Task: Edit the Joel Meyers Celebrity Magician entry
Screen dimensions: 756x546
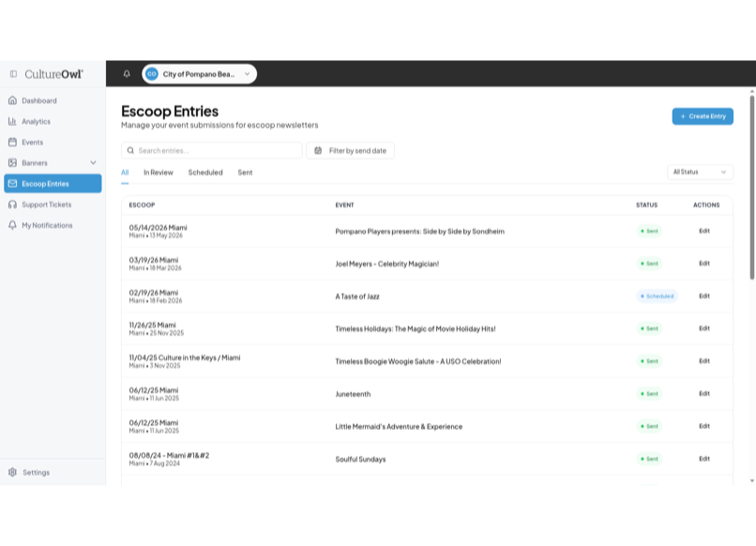Action: [x=704, y=264]
